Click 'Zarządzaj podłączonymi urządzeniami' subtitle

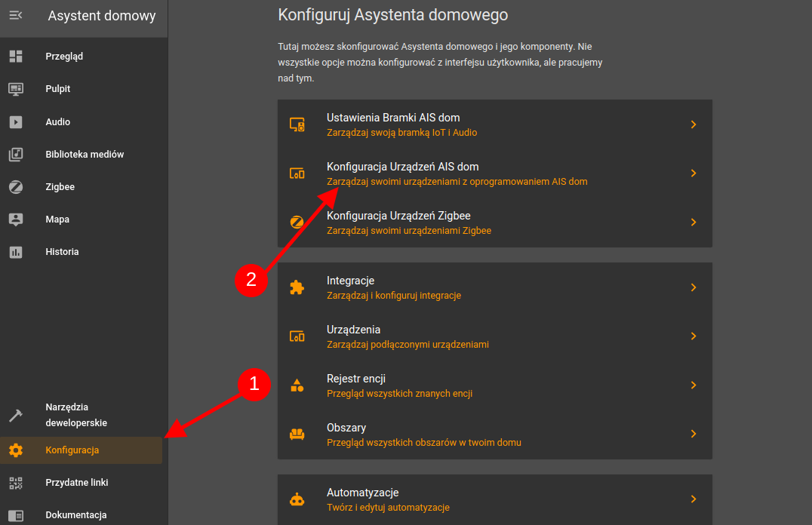click(x=408, y=344)
